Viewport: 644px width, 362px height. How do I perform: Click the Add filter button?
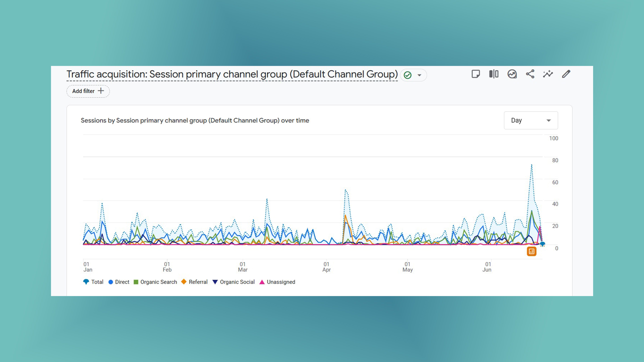[x=88, y=91]
